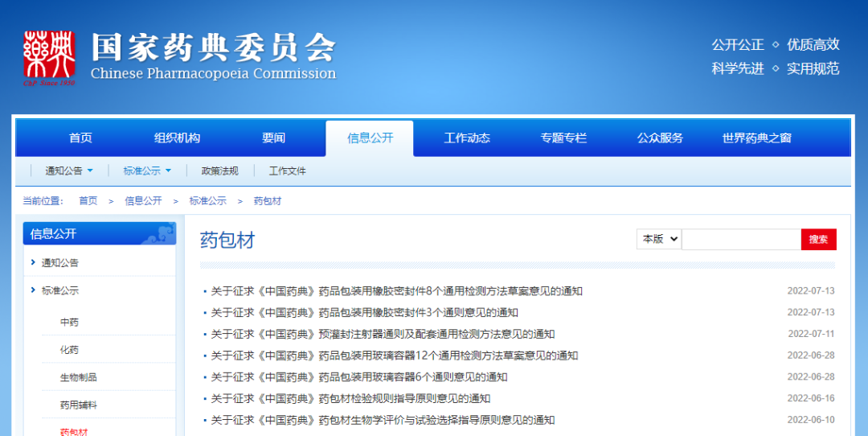The width and height of the screenshot is (868, 436).
Task: Select 中药 in the sidebar list
Action: click(69, 322)
